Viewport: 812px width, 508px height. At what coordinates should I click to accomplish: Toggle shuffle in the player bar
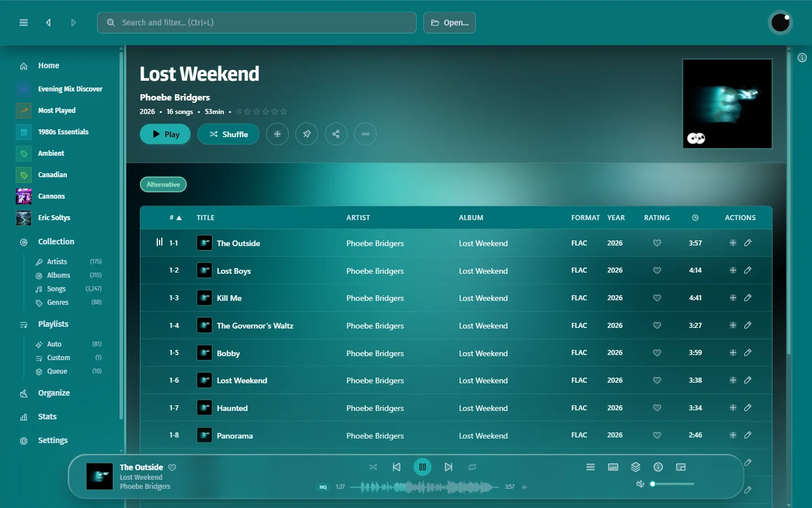pyautogui.click(x=373, y=467)
